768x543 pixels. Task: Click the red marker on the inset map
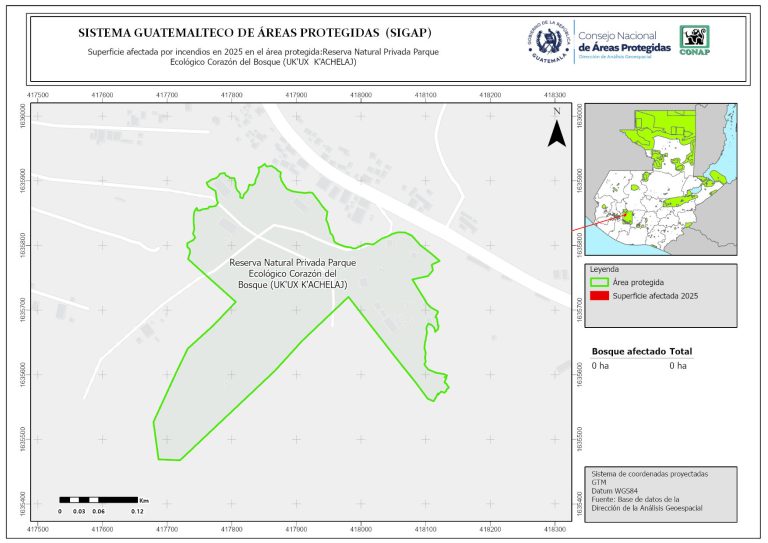tap(626, 217)
